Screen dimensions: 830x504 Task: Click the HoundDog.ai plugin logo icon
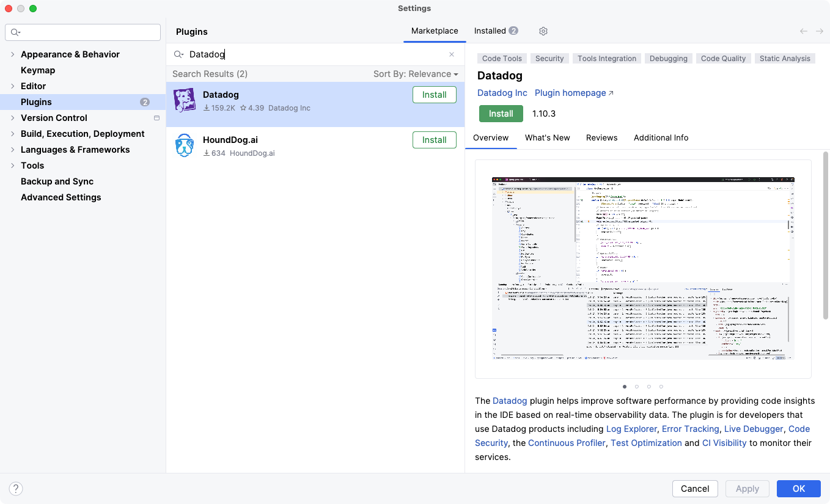click(x=185, y=145)
